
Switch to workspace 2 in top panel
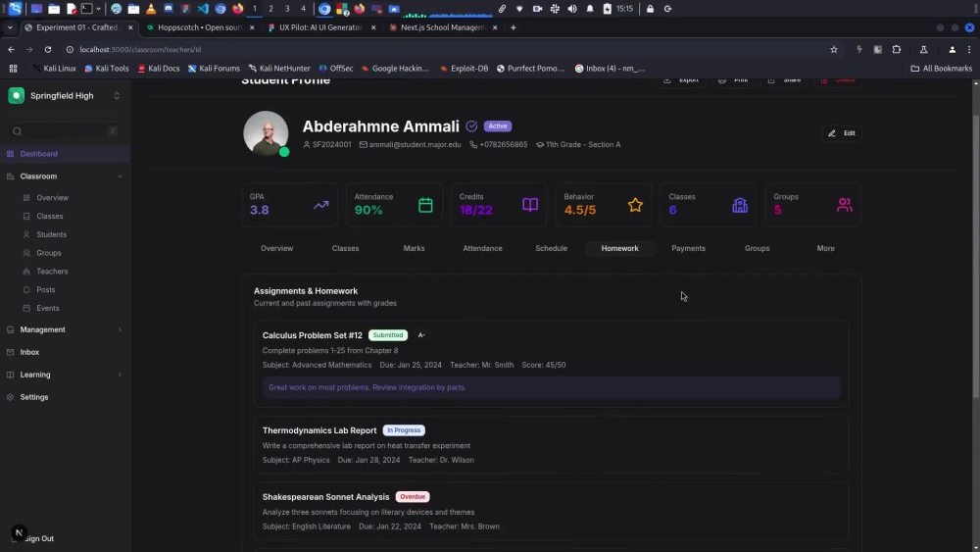point(270,9)
